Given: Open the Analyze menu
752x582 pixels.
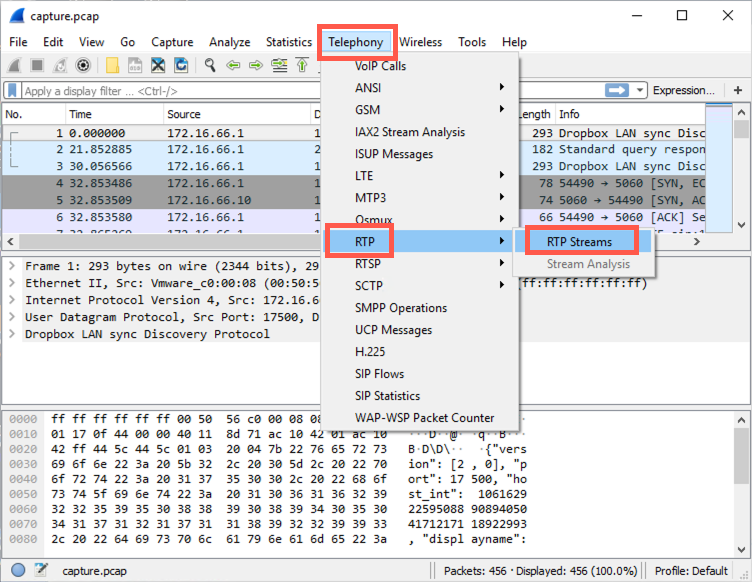Looking at the screenshot, I should pos(230,42).
